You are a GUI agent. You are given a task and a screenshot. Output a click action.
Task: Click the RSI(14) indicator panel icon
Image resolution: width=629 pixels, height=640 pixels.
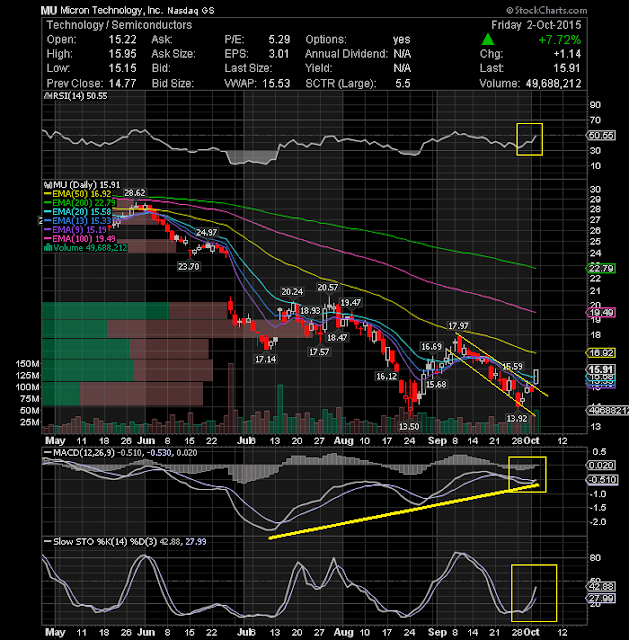46,96
